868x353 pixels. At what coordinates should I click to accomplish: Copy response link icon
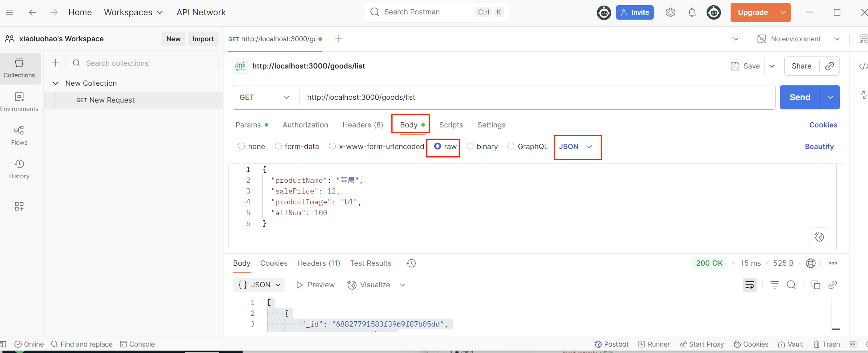(x=833, y=285)
